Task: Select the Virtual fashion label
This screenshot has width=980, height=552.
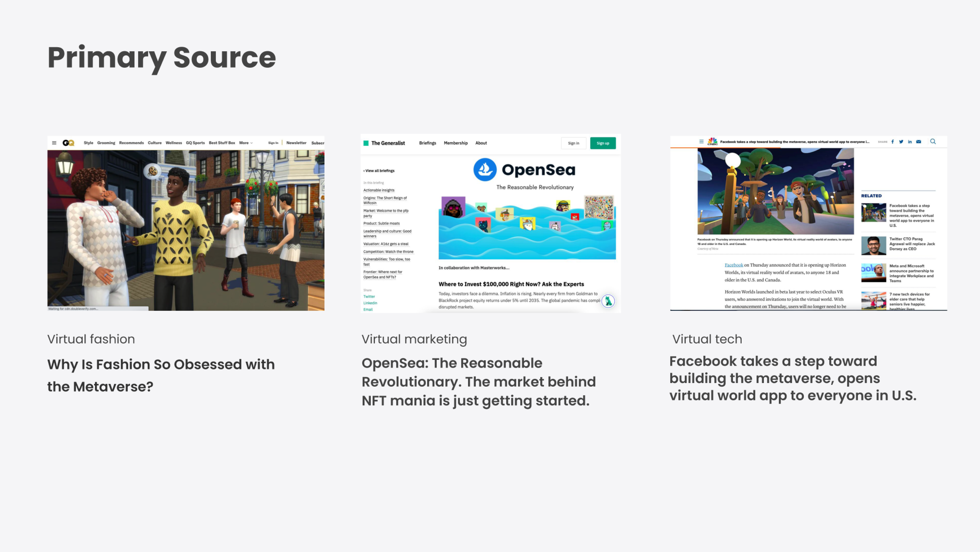Action: pos(91,339)
